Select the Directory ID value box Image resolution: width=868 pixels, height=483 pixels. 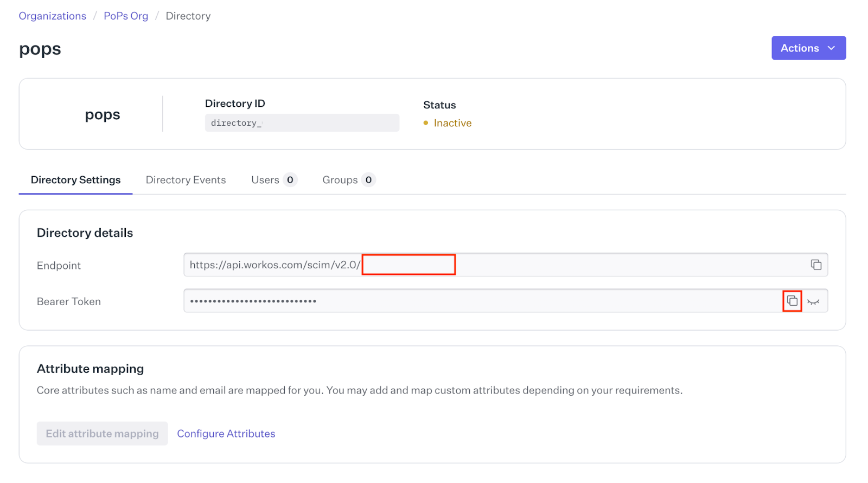tap(302, 123)
